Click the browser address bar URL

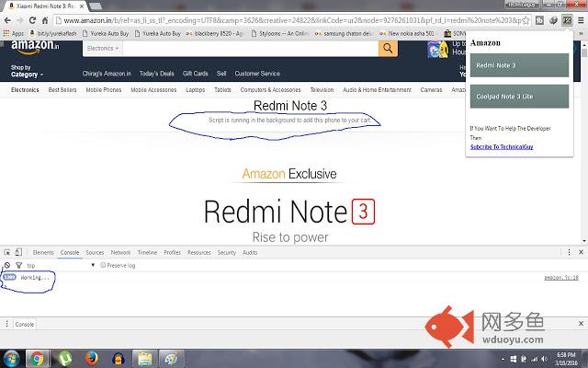pyautogui.click(x=292, y=20)
